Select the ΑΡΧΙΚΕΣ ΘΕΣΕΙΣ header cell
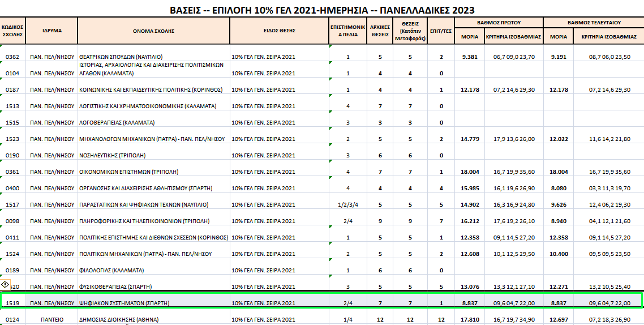The width and height of the screenshot is (644, 325). pyautogui.click(x=380, y=31)
